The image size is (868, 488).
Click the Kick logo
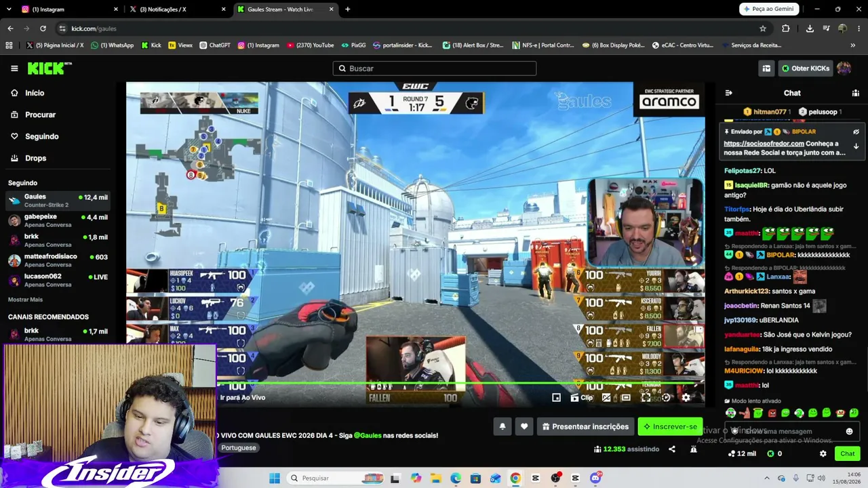[50, 68]
